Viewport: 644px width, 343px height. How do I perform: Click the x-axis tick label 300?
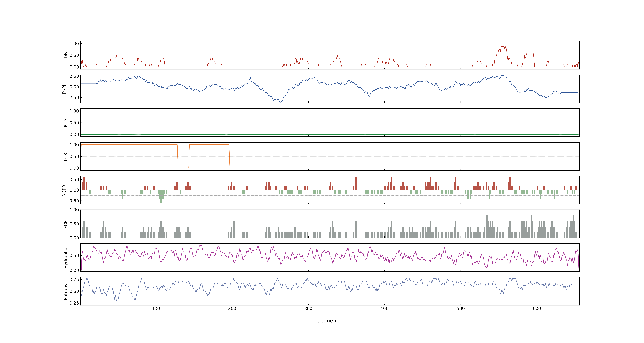tap(308, 309)
